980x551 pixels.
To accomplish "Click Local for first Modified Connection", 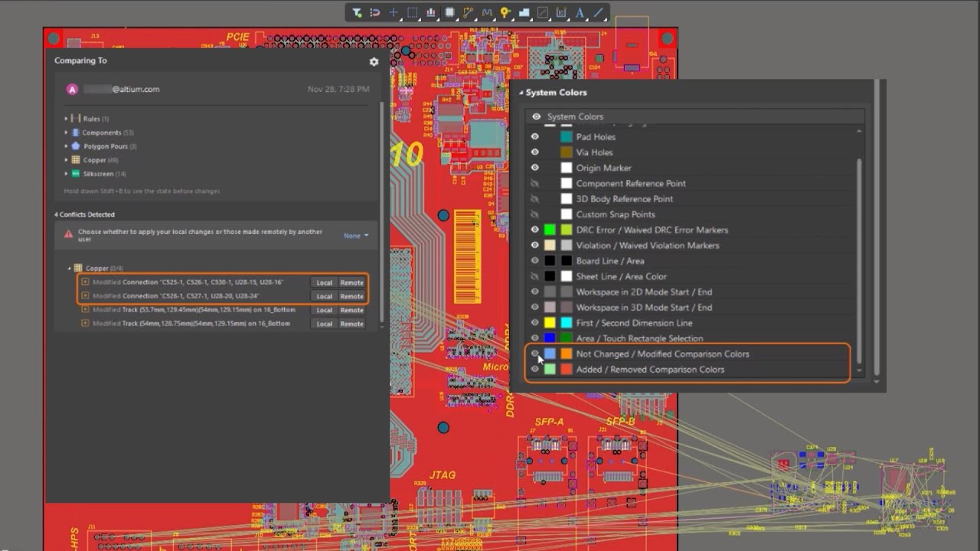I will 325,282.
